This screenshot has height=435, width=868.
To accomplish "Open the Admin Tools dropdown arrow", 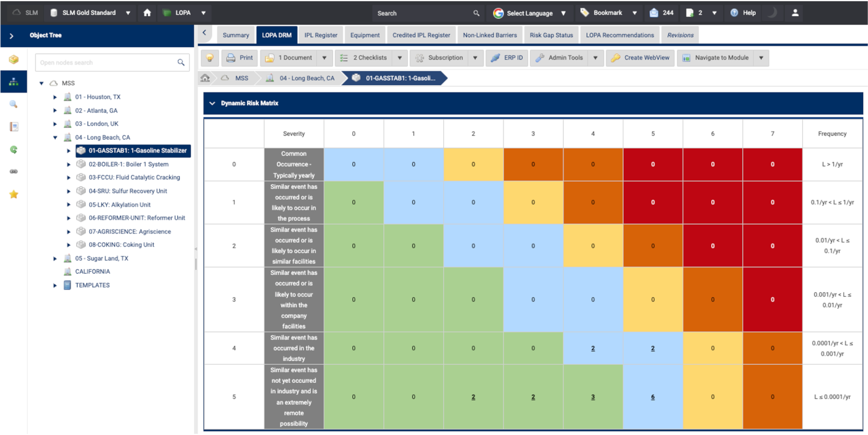I will tap(595, 58).
